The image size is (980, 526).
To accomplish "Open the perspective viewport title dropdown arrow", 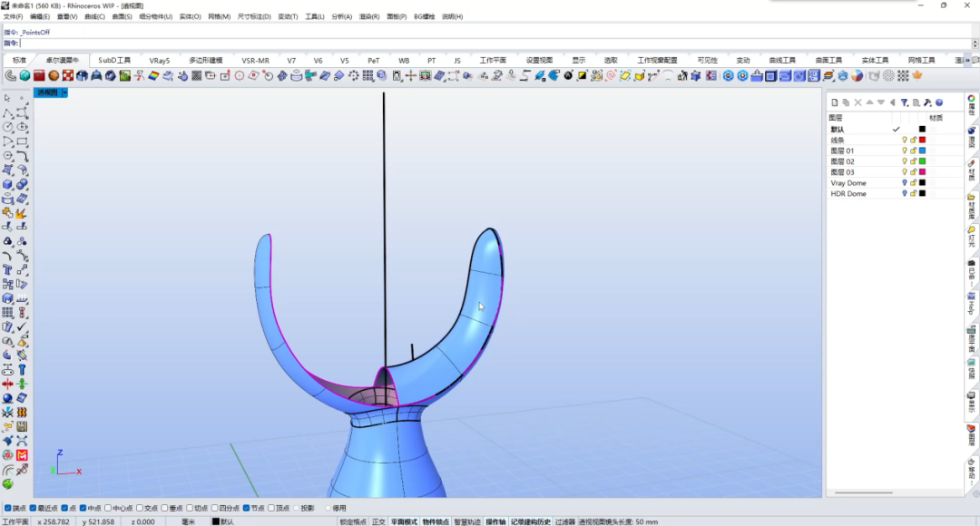I will pos(64,93).
